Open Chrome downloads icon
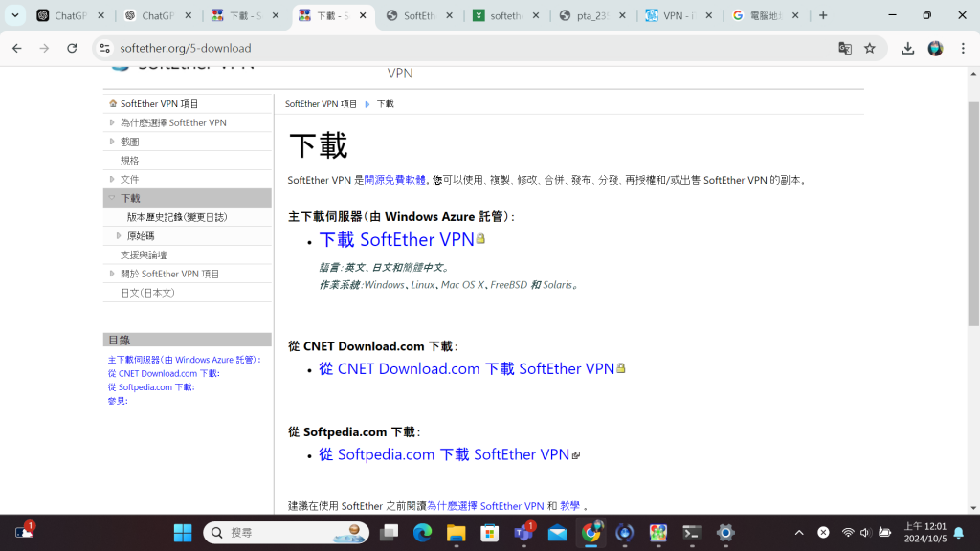The width and height of the screenshot is (980, 551). coord(907,48)
